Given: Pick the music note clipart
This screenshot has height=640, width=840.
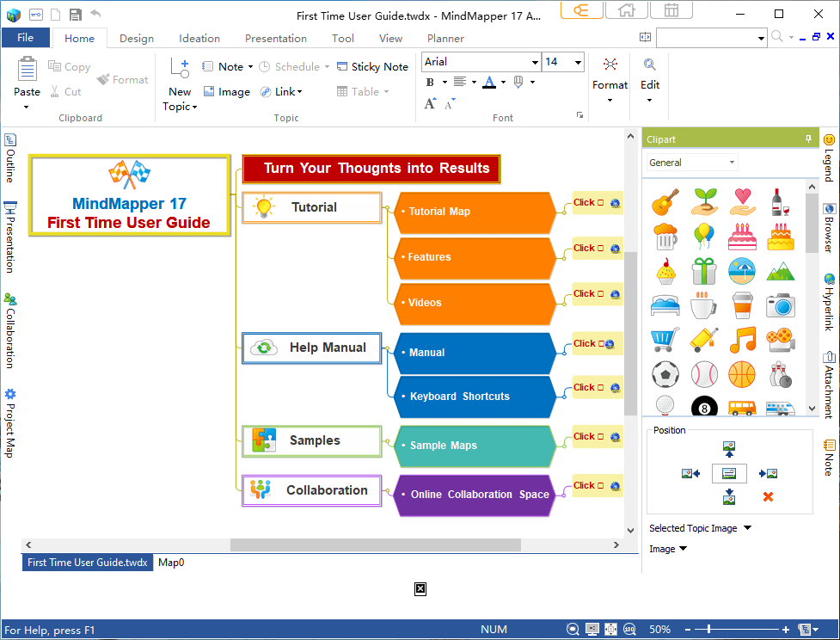Looking at the screenshot, I should [x=742, y=340].
